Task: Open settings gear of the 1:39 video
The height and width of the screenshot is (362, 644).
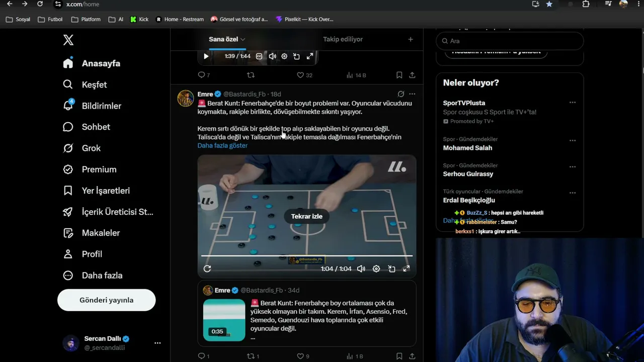Action: [x=284, y=56]
